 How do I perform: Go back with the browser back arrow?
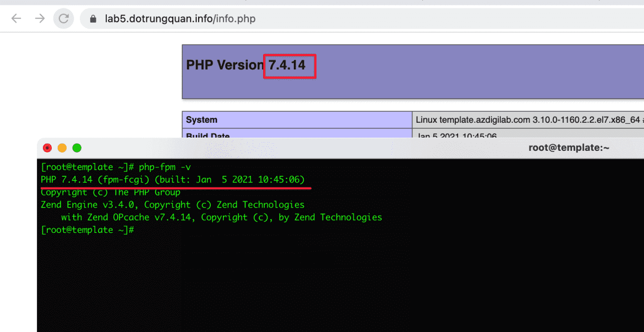click(16, 19)
